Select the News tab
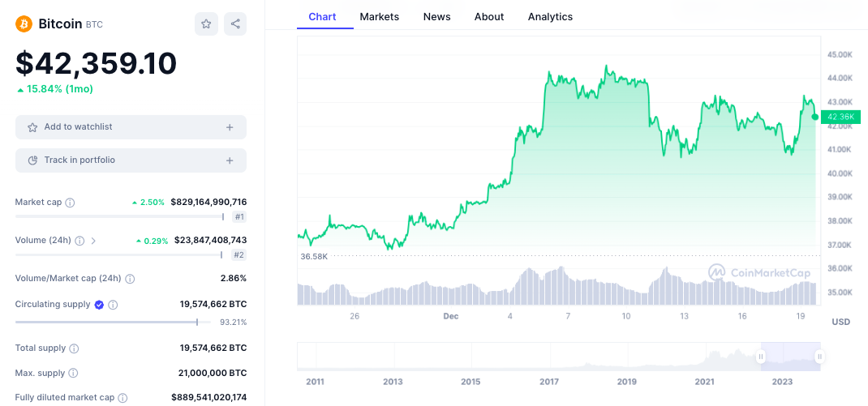Screen dimensions: 868x406 point(437,16)
